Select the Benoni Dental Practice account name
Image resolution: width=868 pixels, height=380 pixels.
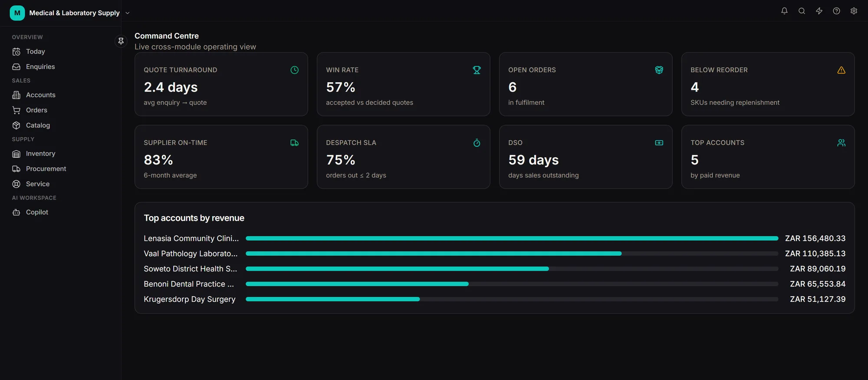pos(189,284)
